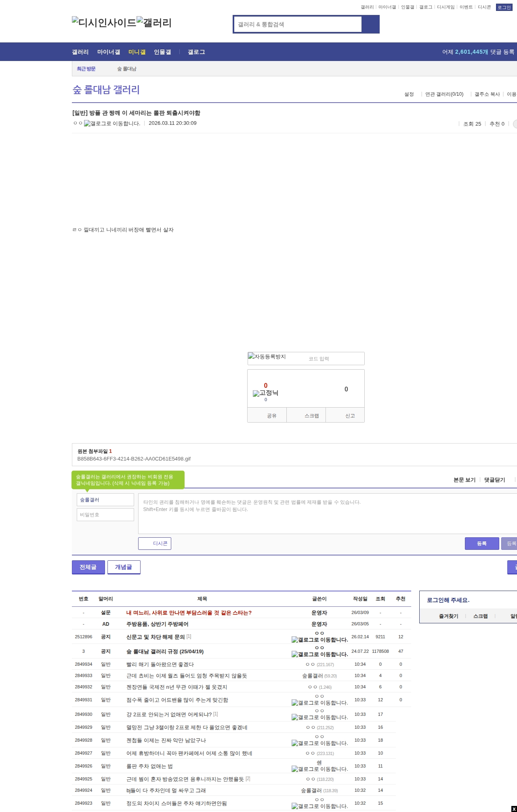
Task: Click the 디시인사이드 logo image
Action: [x=104, y=23]
